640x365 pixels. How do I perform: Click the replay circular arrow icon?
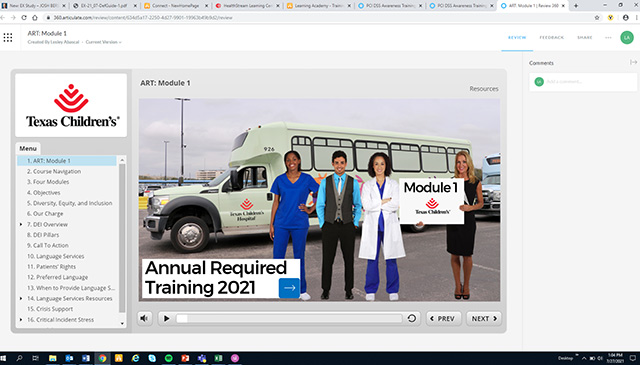click(412, 318)
